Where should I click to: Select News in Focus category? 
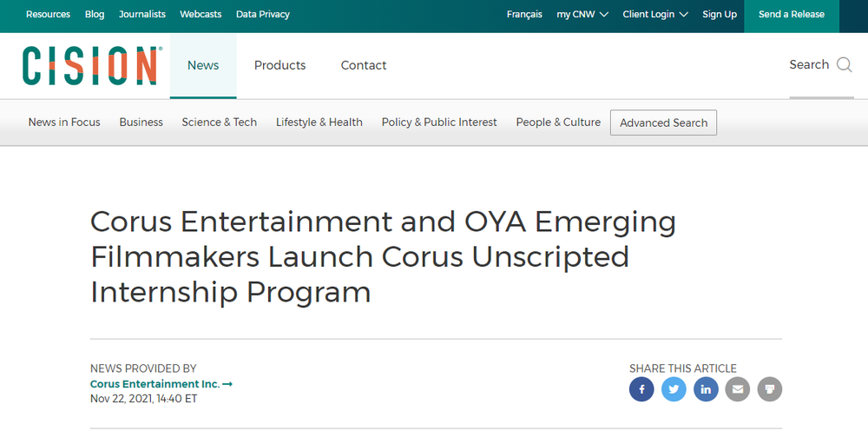[x=64, y=122]
